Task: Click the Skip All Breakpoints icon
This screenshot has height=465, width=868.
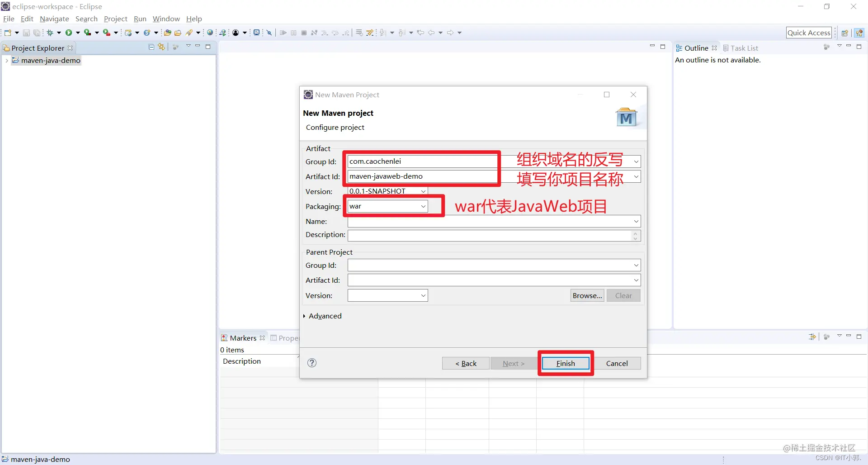Action: click(269, 33)
